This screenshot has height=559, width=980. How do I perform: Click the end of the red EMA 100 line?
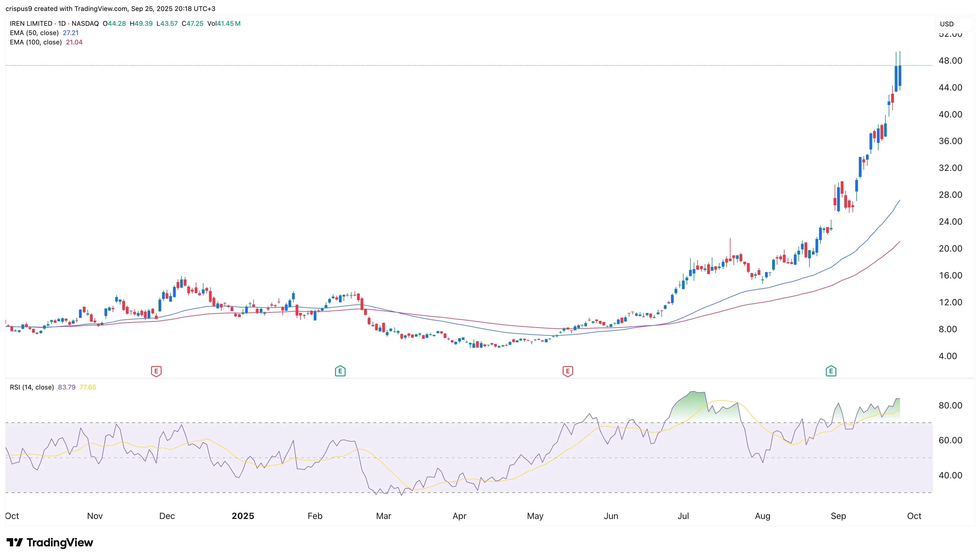(899, 242)
